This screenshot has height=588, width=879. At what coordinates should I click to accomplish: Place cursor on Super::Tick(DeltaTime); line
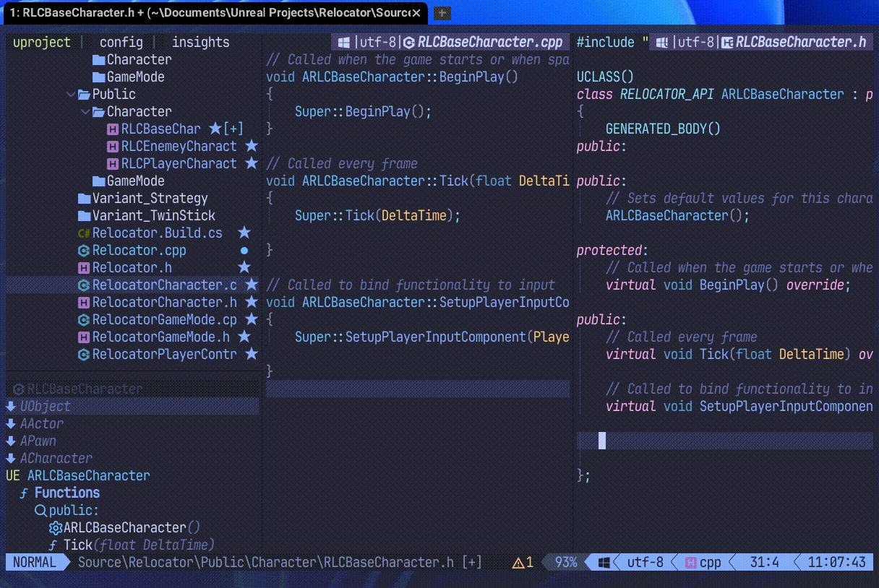[377, 215]
